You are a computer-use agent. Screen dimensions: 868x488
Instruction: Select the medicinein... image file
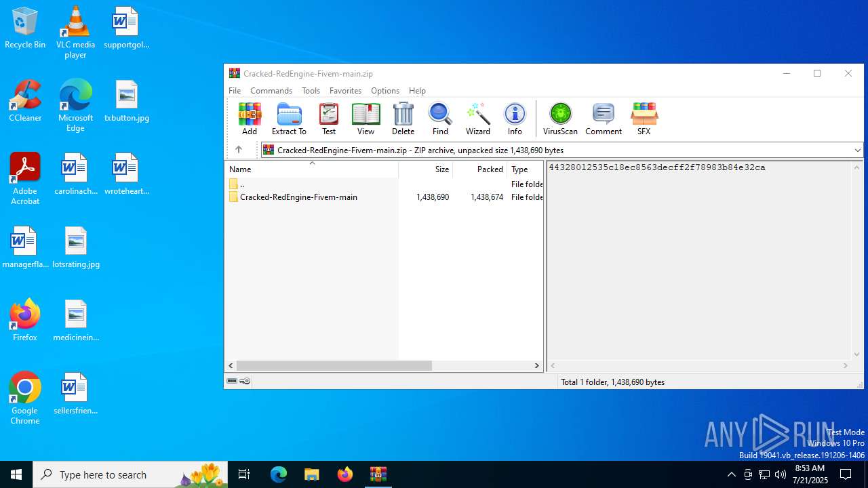(76, 321)
